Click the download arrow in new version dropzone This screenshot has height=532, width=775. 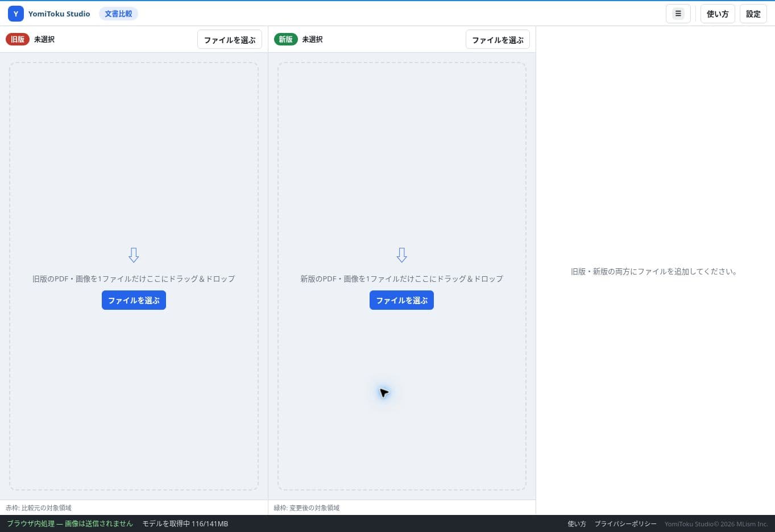[x=402, y=255]
